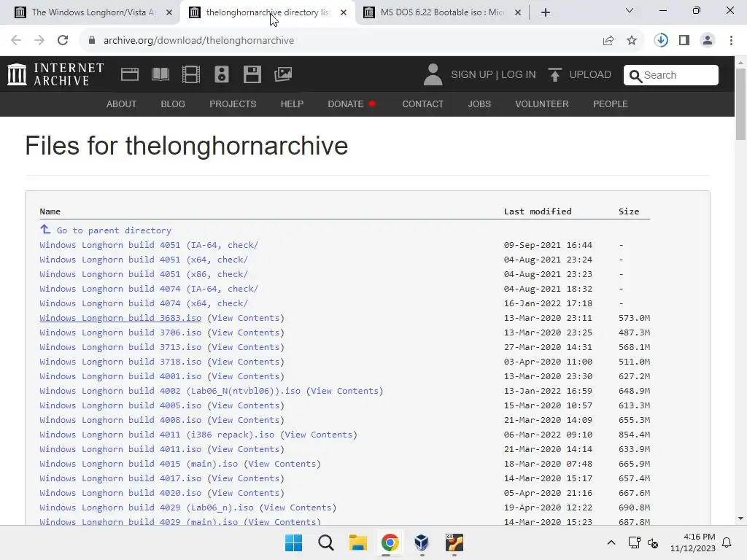Click the SIGN UP | LOG IN link

493,75
